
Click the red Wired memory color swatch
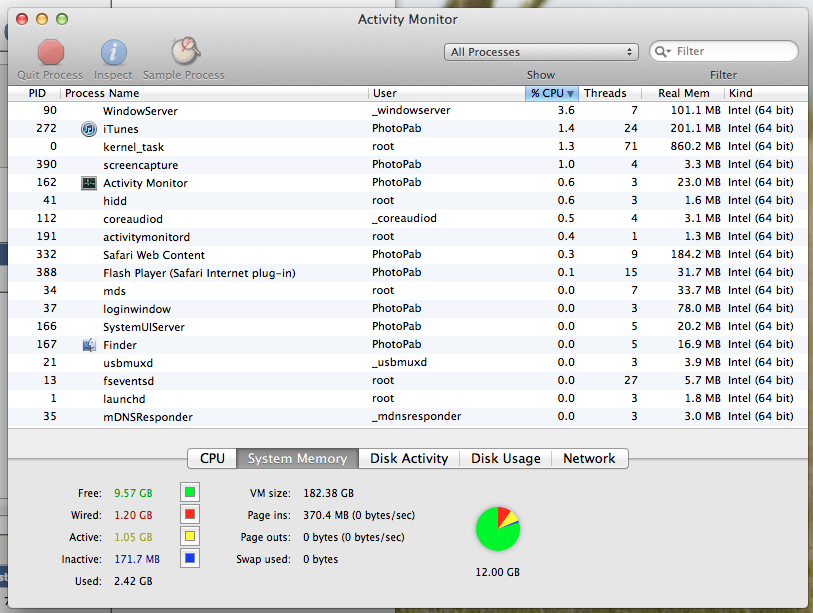point(190,514)
